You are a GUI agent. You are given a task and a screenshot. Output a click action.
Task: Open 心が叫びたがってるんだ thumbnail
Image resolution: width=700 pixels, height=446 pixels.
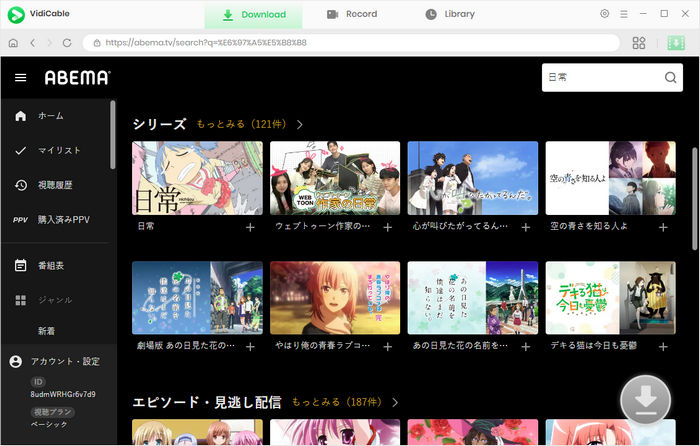473,178
